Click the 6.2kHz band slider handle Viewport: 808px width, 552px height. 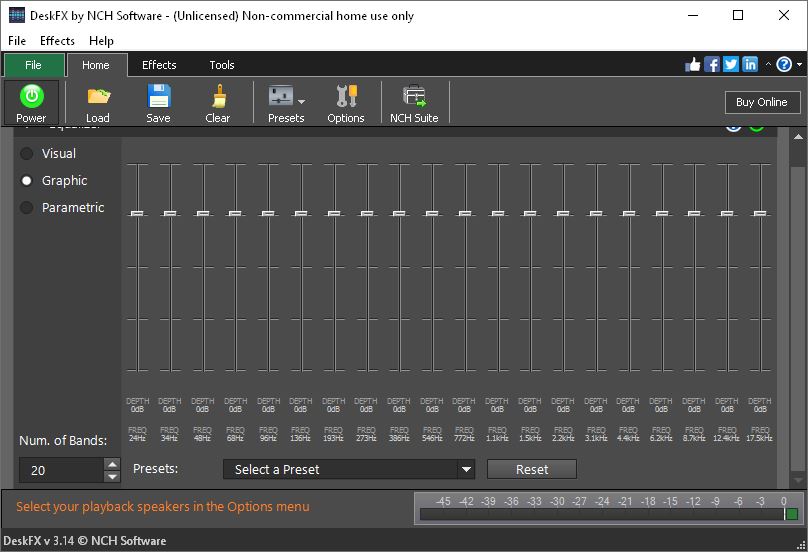click(x=662, y=213)
